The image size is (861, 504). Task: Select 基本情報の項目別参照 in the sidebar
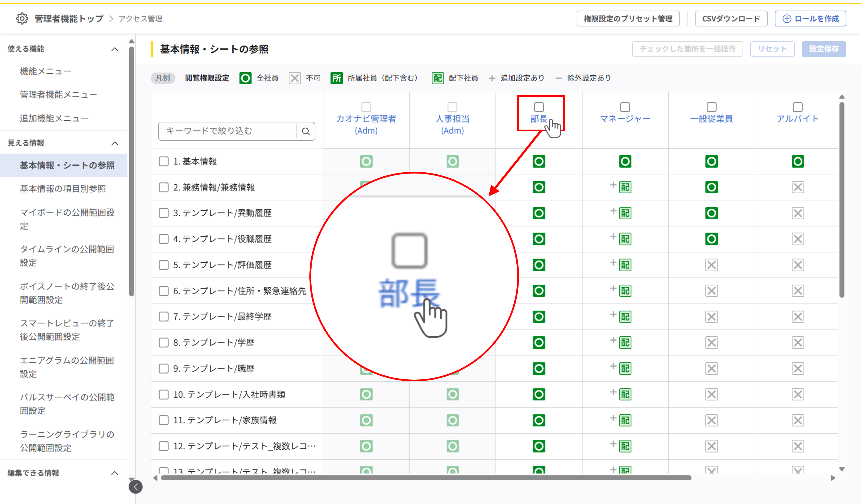(x=63, y=189)
